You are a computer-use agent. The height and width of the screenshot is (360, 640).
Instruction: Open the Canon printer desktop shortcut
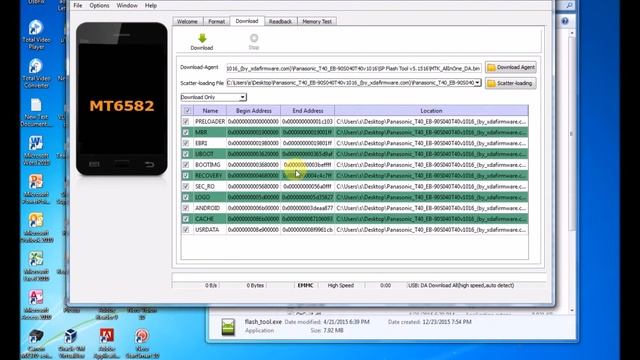click(36, 344)
